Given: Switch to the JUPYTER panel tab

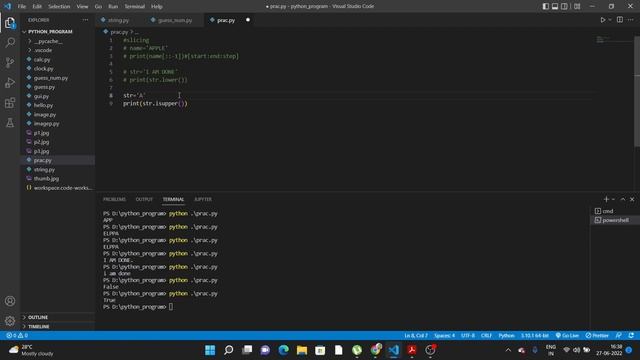Looking at the screenshot, I should (203, 199).
